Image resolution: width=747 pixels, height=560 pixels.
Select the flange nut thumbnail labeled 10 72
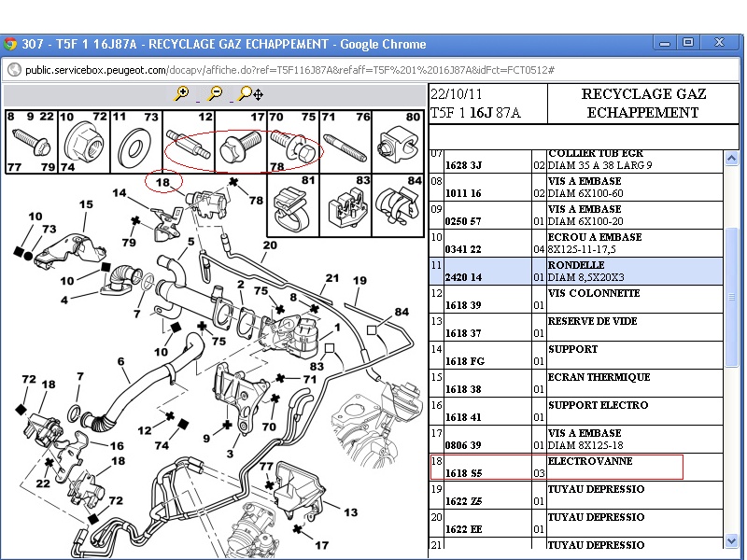(84, 142)
